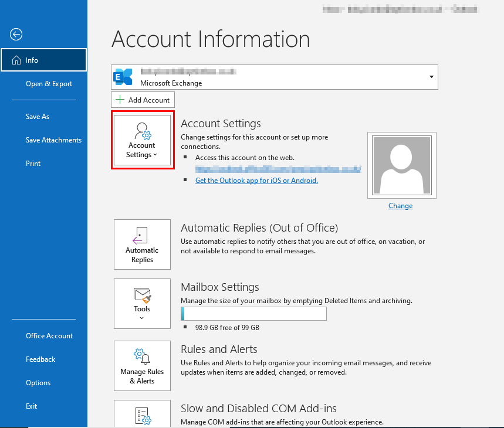This screenshot has width=504, height=428.
Task: Select Save Attachments in the sidebar
Action: click(x=53, y=140)
